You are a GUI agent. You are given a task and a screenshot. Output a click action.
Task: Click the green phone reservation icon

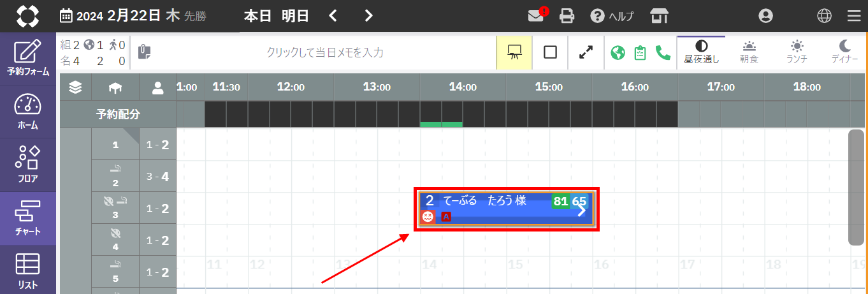663,52
